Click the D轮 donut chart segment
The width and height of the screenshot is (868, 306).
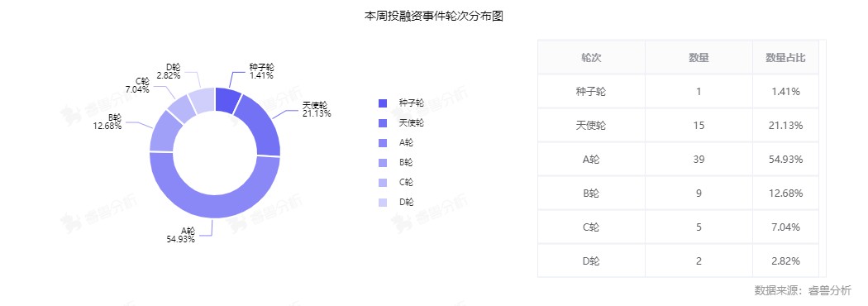click(202, 100)
